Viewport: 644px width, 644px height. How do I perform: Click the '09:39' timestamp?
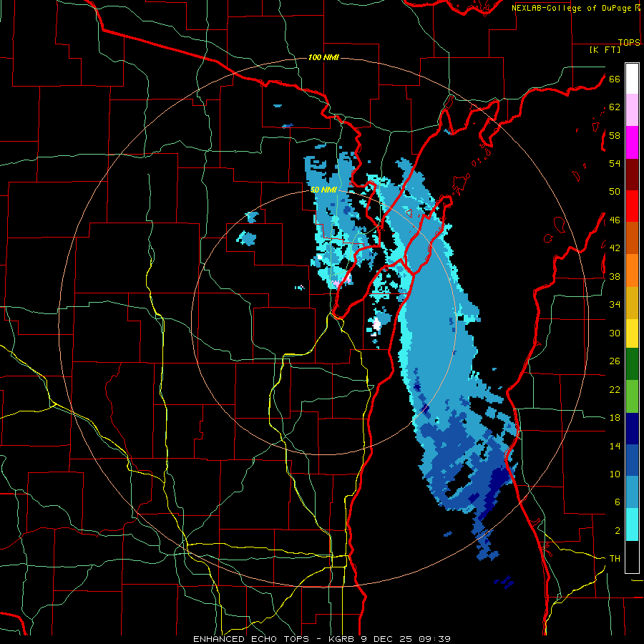[x=434, y=639]
